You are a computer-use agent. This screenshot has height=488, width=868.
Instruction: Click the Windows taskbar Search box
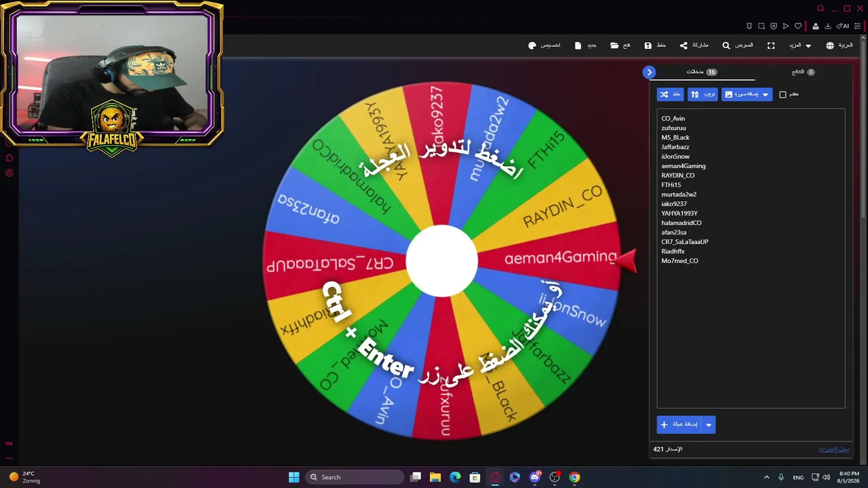[x=355, y=477]
